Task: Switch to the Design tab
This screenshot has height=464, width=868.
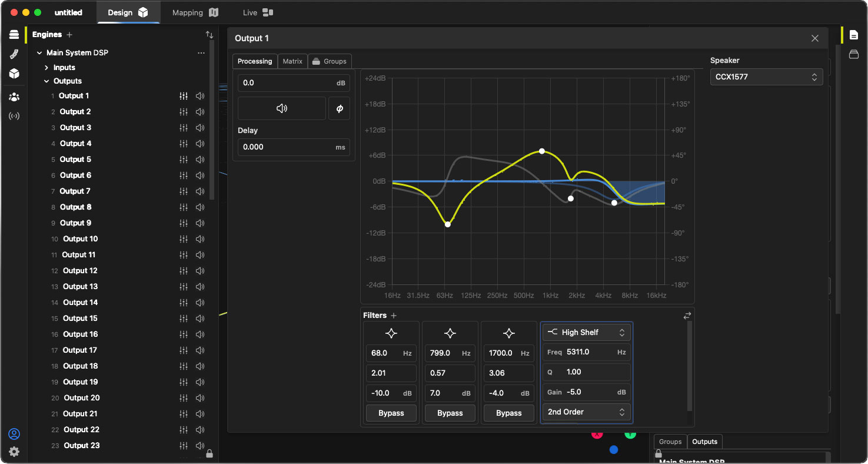Action: point(128,12)
